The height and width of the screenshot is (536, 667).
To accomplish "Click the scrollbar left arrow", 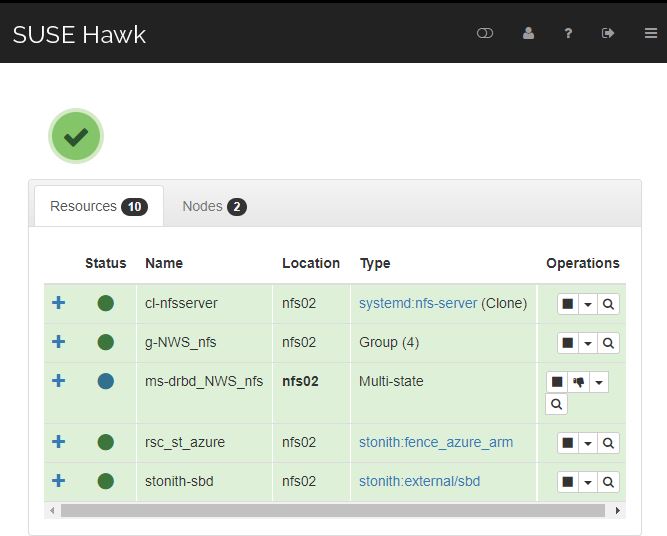I will point(52,510).
